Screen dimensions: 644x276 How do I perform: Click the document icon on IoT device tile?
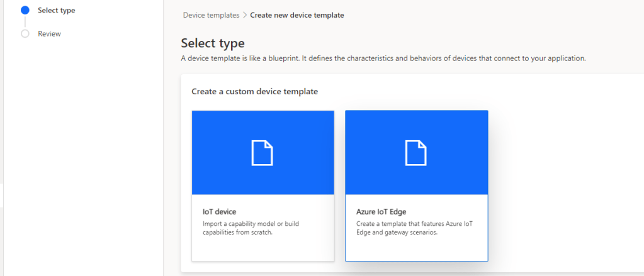click(263, 153)
